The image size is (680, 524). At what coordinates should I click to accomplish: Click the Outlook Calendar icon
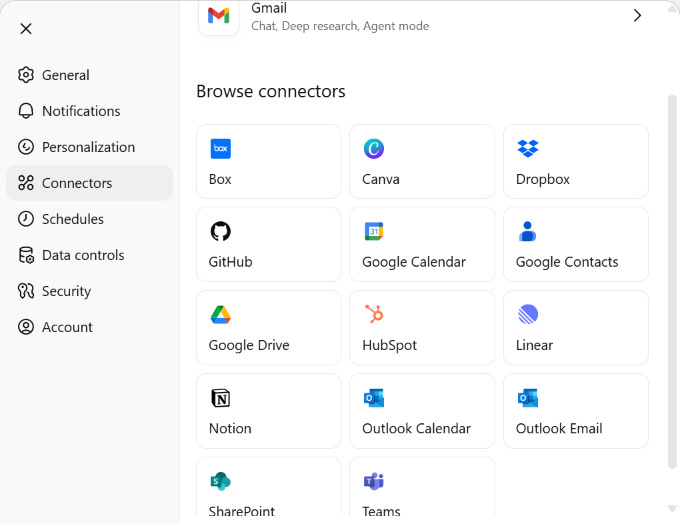pyautogui.click(x=374, y=398)
